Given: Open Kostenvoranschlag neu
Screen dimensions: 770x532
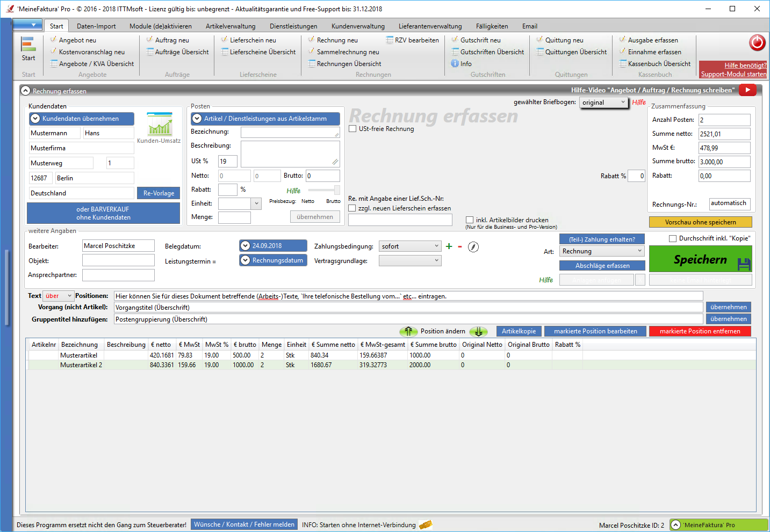Looking at the screenshot, I should pyautogui.click(x=87, y=52).
